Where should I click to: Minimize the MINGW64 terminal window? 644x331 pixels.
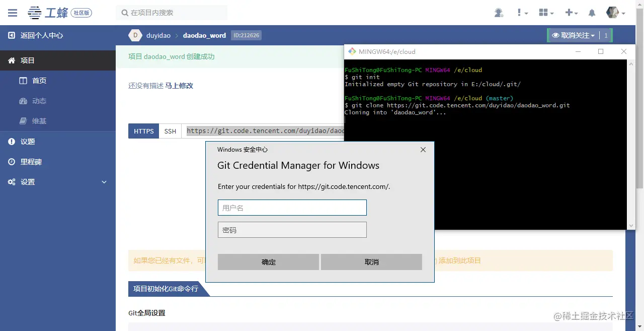click(578, 51)
